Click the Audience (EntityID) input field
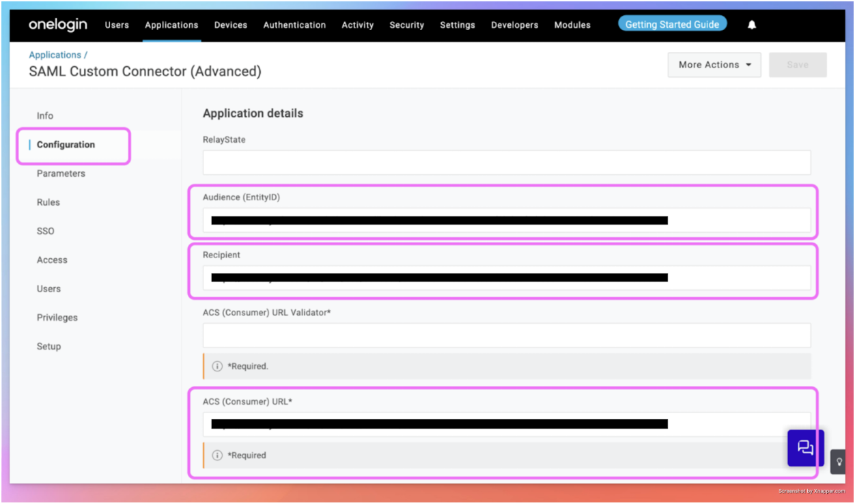Image resolution: width=855 pixels, height=504 pixels. (507, 221)
